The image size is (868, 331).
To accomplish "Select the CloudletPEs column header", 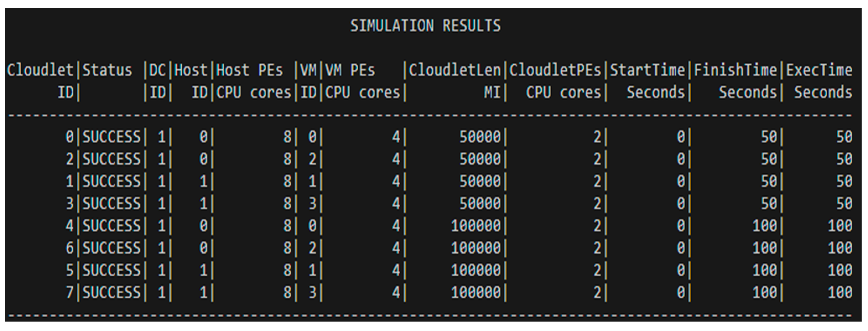I will pos(555,71).
